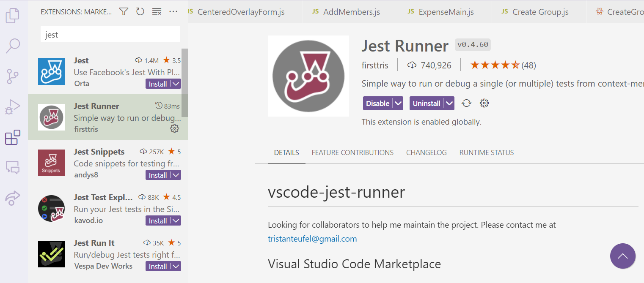
Task: Open the Disable dropdown arrow
Action: (x=398, y=103)
